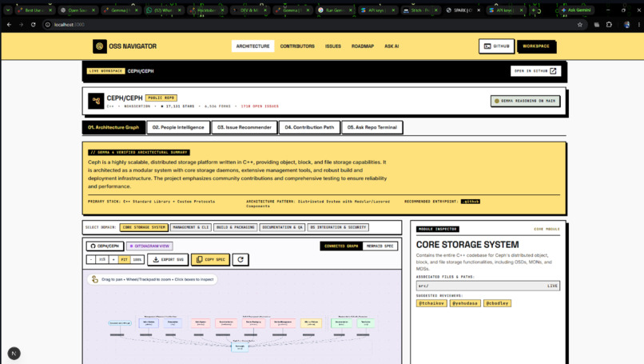Select the Documentation & QA domain
Screen dimensions: 644x364
point(282,227)
